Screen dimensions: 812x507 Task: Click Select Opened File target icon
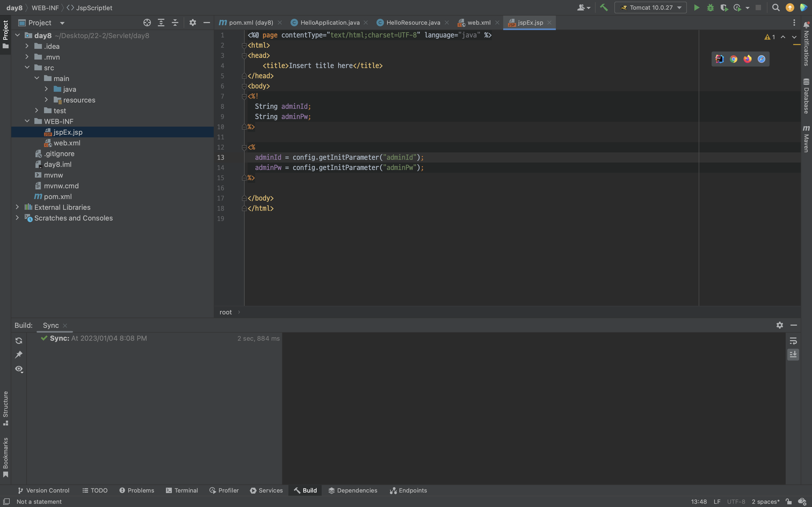click(x=147, y=23)
